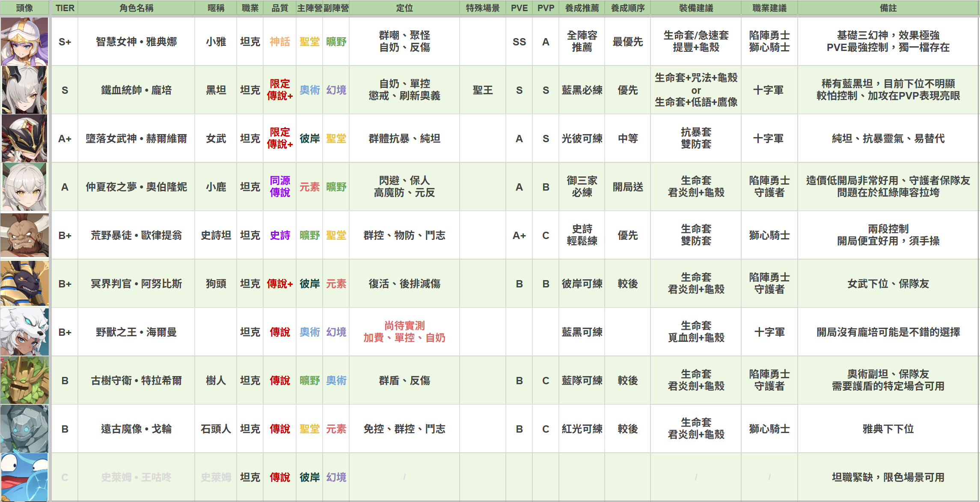Click the purple 同源傳說 quality cell
Screen dimensions: 980x502
point(280,187)
